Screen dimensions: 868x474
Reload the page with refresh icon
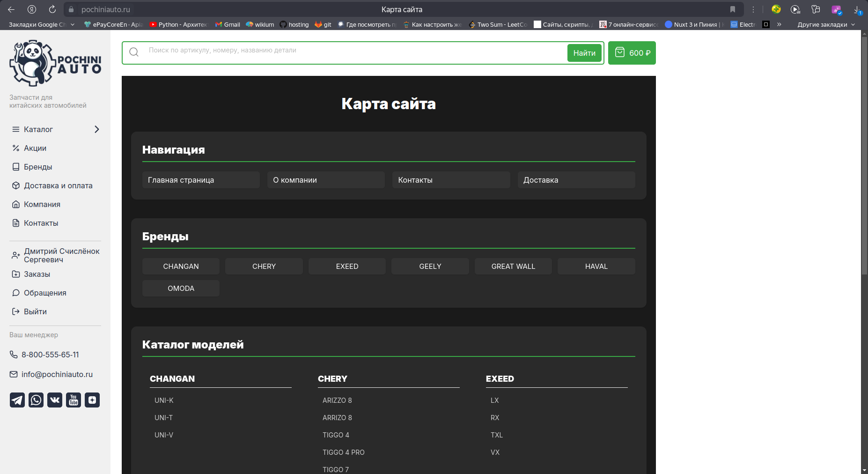[x=52, y=9]
